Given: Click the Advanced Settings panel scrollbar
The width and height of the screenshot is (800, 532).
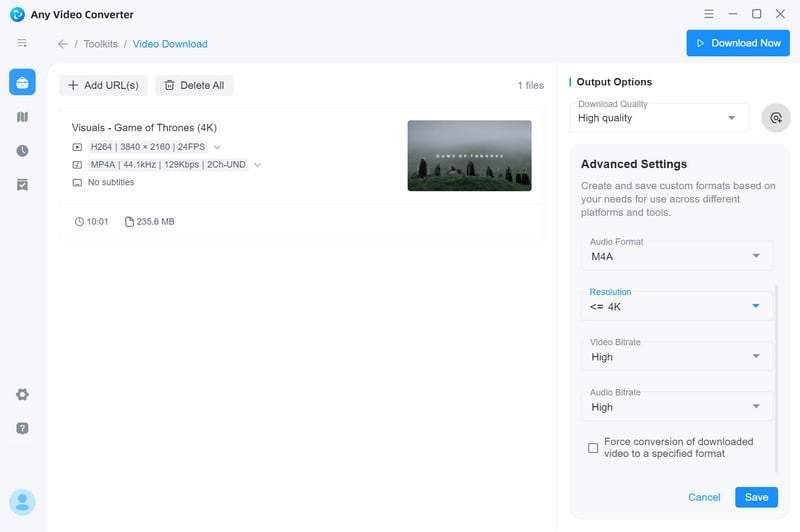Looking at the screenshot, I should [776, 377].
